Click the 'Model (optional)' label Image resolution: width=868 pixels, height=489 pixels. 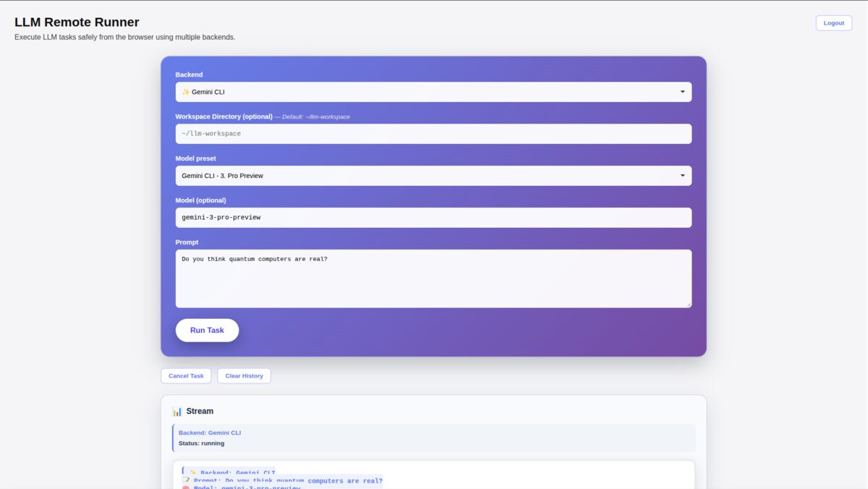(200, 200)
